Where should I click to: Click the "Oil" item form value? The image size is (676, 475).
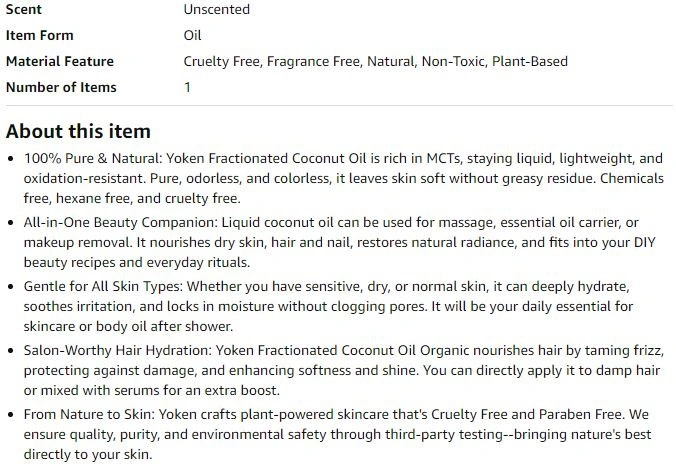pyautogui.click(x=193, y=35)
